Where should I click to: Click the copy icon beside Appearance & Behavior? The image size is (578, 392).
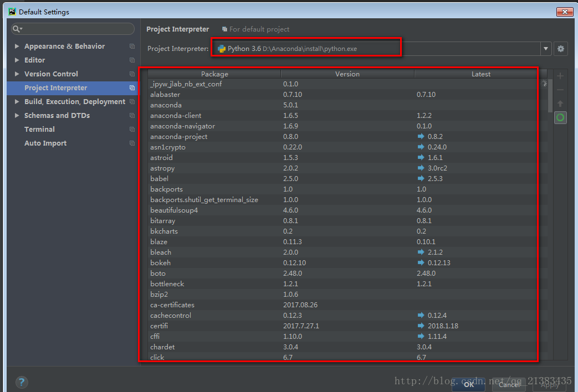click(x=132, y=47)
